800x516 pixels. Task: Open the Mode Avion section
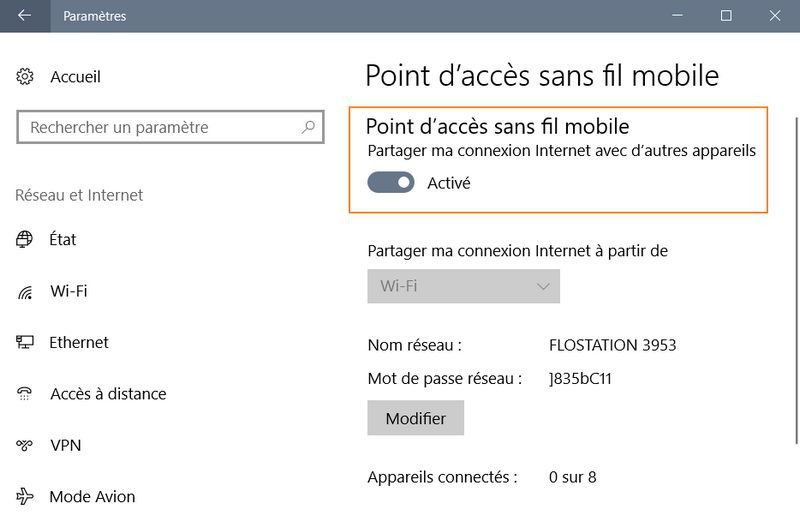[92, 496]
